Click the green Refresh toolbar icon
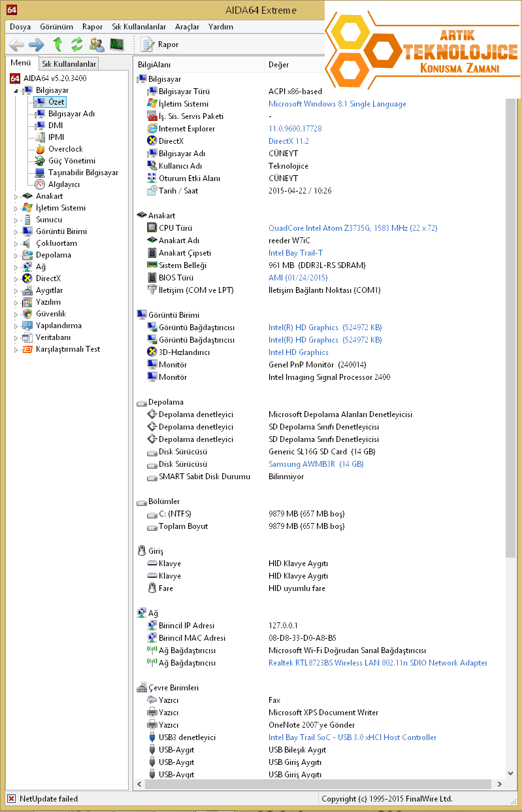This screenshot has width=522, height=812. point(77,44)
